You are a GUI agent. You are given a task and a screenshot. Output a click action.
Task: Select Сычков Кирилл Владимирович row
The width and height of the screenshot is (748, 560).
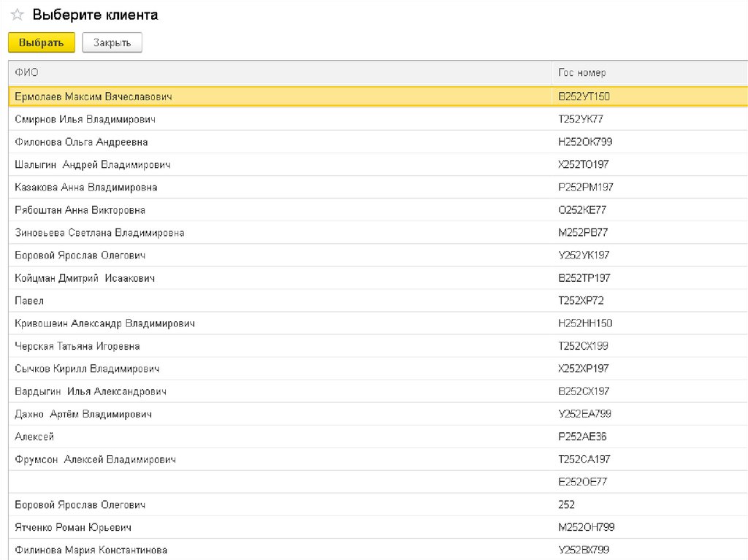coord(87,369)
